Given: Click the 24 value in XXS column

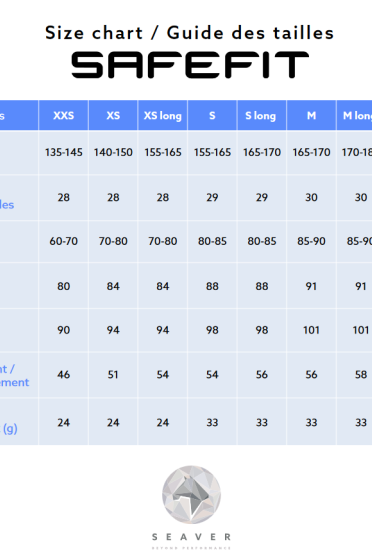Looking at the screenshot, I should (x=63, y=423).
